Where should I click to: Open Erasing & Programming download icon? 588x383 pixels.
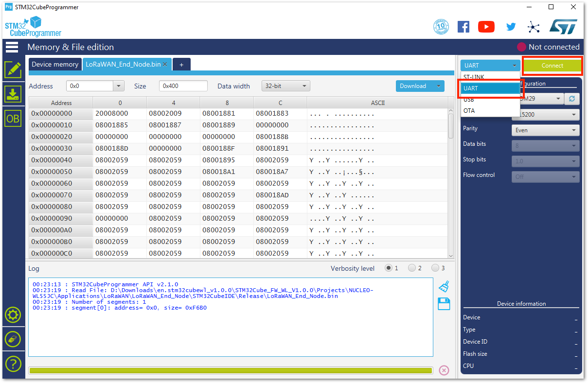coord(13,94)
